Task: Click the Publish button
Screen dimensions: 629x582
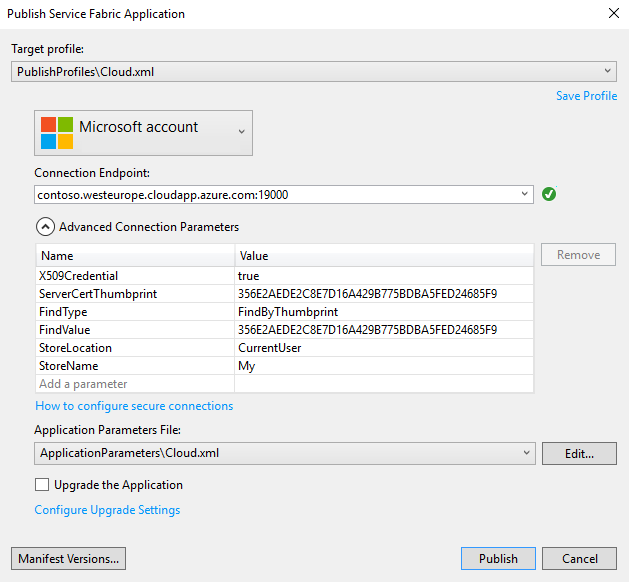Action: coord(498,558)
